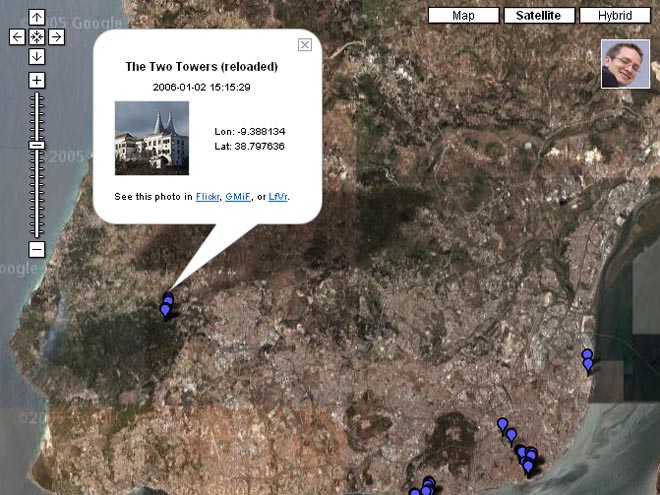Open the photo in Flickr link
660x495 pixels.
(207, 197)
